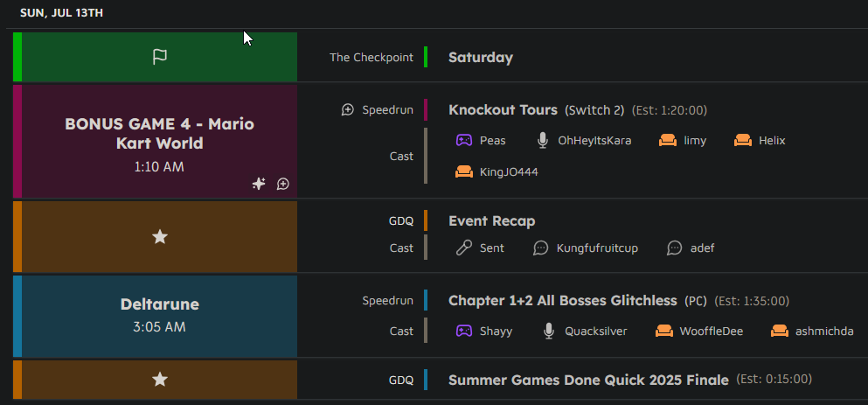
Task: Click the GDQ label beside Event Recap
Action: pos(401,221)
